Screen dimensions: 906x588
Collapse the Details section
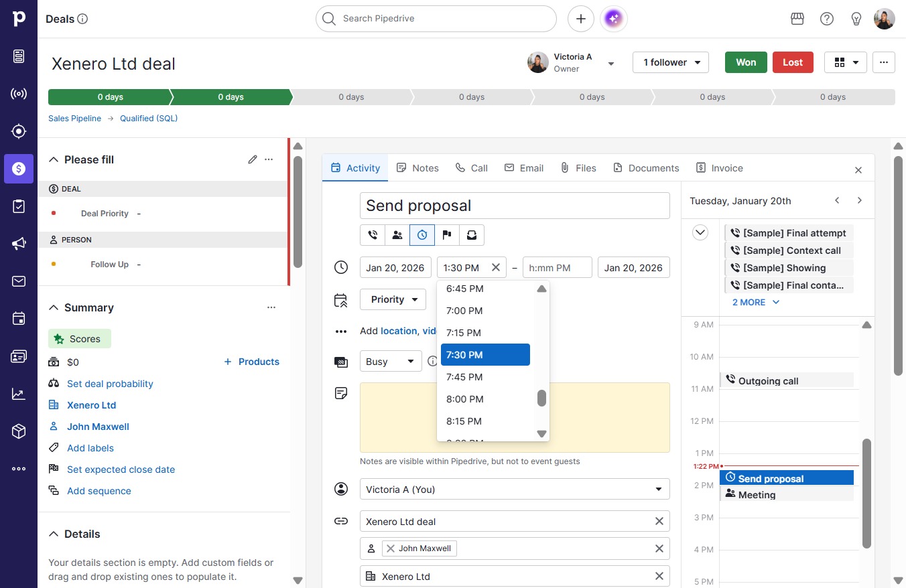[x=54, y=534]
